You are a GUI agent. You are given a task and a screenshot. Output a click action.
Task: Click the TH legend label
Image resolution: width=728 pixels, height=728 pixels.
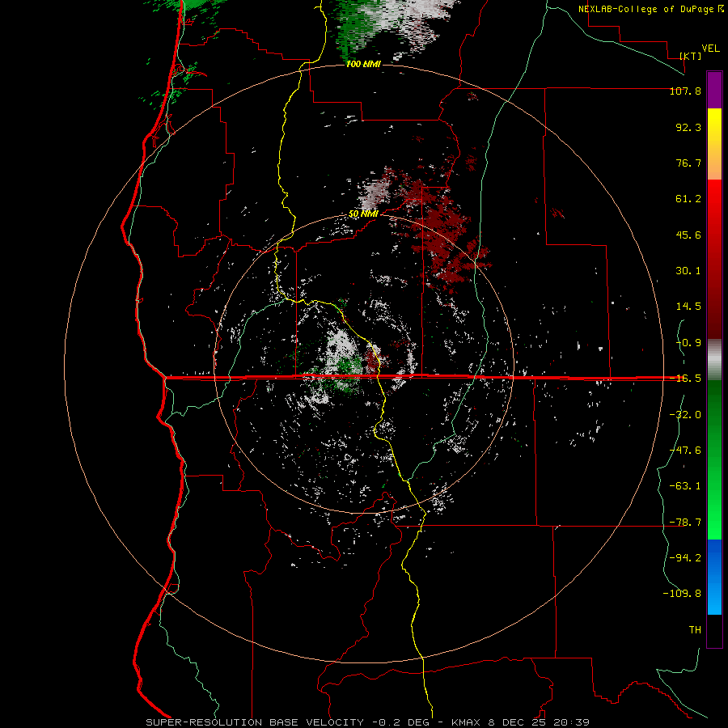(695, 630)
